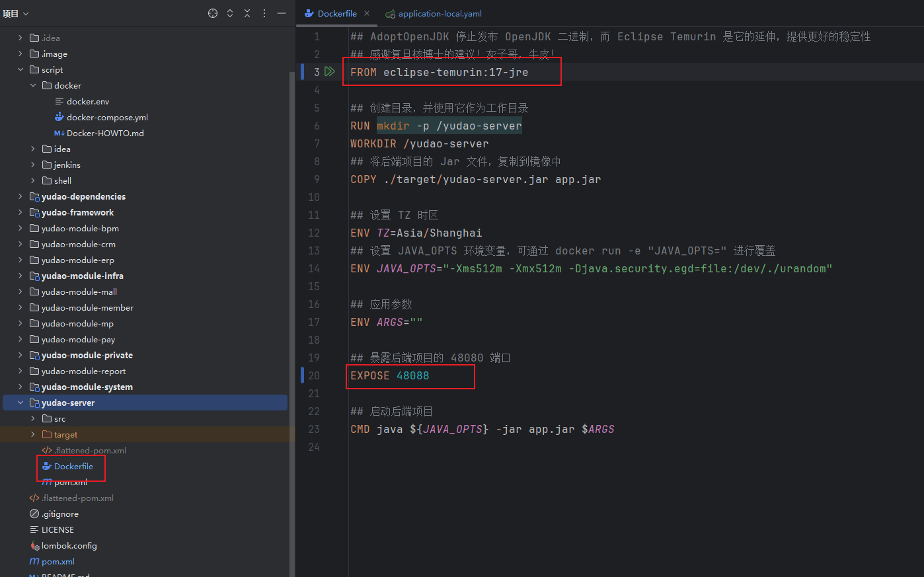Expand the .idea folder
The width and height of the screenshot is (924, 577).
point(20,38)
